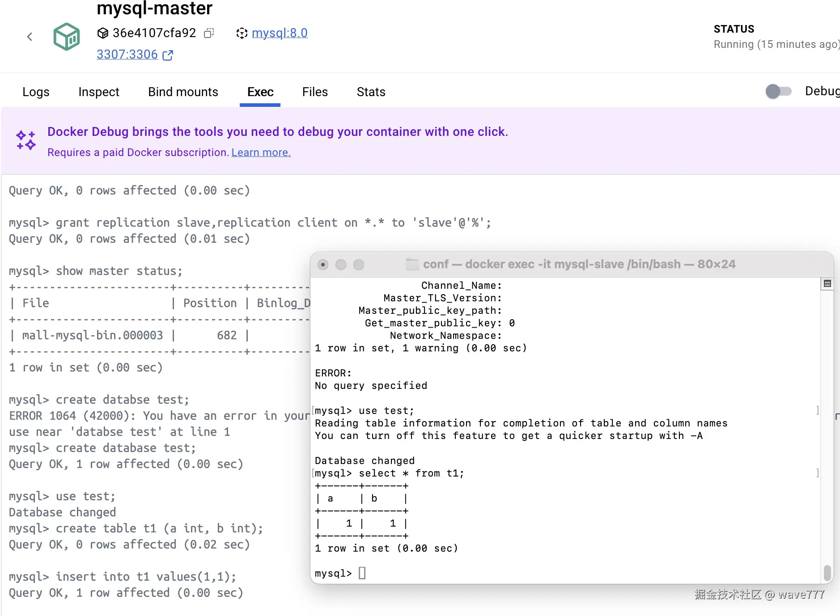This screenshot has width=840, height=616.
Task: Click the 'create table t1 (a int, b int);' line
Action: tap(136, 528)
